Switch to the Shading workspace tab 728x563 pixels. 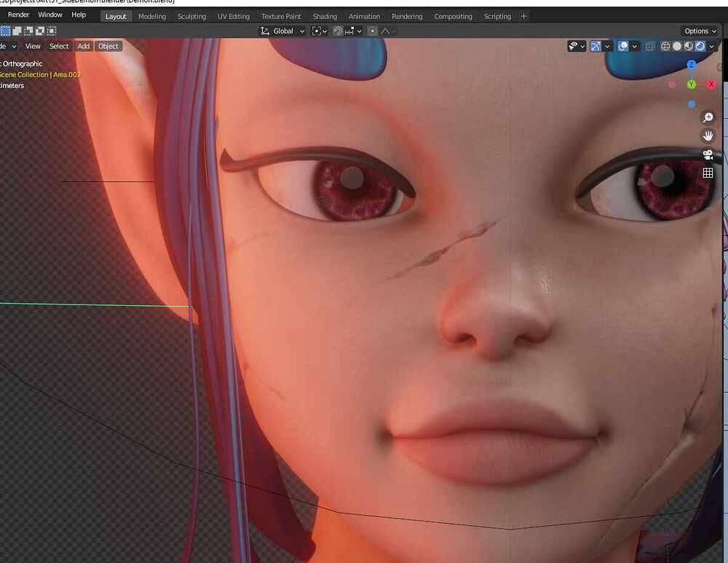325,15
